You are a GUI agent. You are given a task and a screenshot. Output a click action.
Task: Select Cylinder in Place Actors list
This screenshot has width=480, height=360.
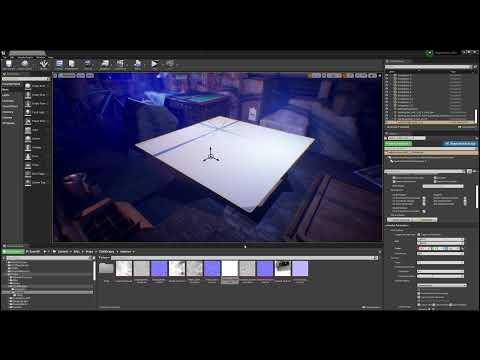(x=37, y=147)
